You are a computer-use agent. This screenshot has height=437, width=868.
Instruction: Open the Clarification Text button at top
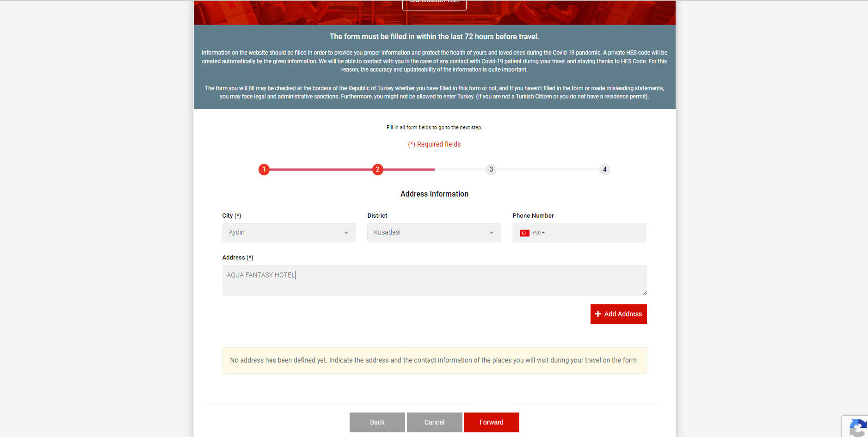pos(434,4)
